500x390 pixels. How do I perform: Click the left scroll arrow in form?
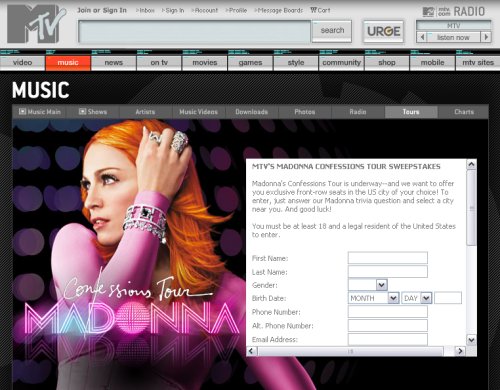(x=252, y=351)
